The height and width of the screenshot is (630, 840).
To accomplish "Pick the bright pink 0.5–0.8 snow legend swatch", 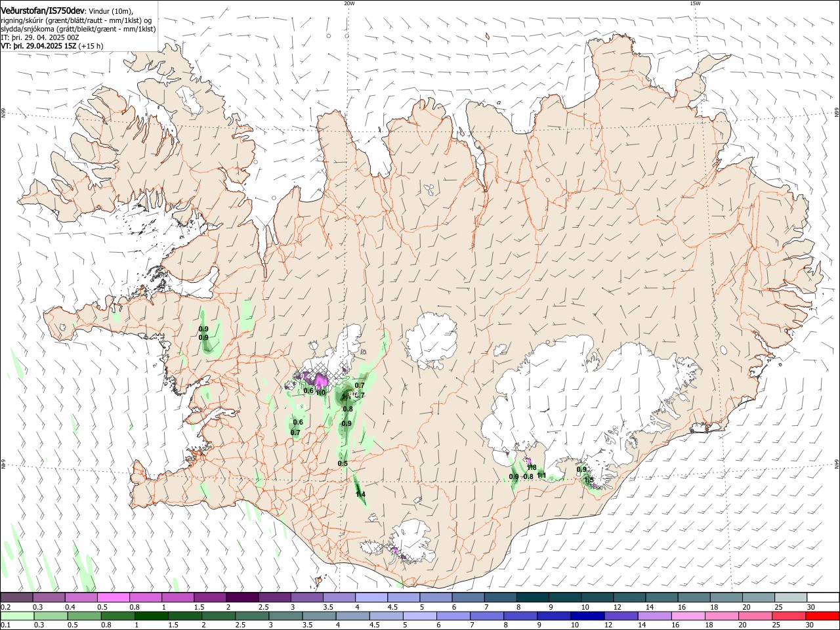I will pos(114,598).
